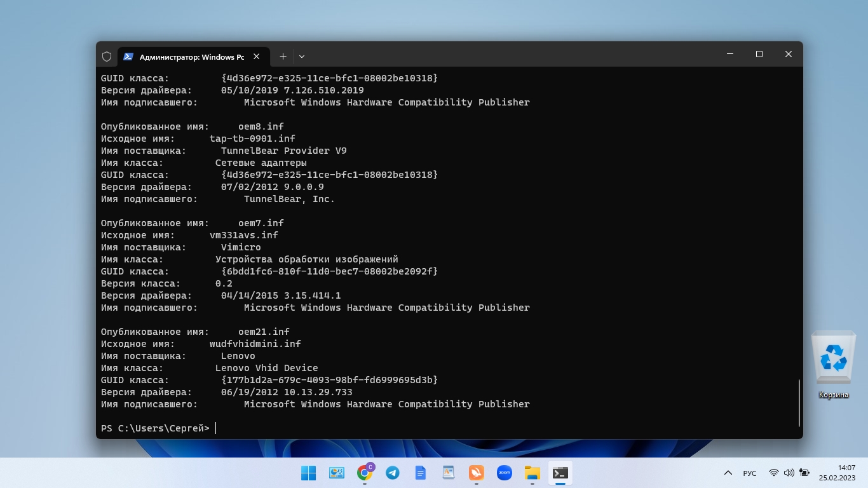Open Wi-Fi network settings in tray

click(774, 473)
